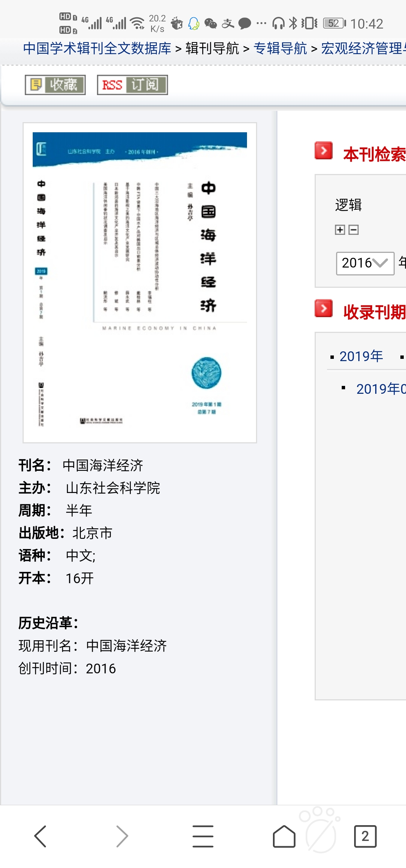Select the 语种 value 中文
The height and width of the screenshot is (868, 406).
(x=81, y=555)
